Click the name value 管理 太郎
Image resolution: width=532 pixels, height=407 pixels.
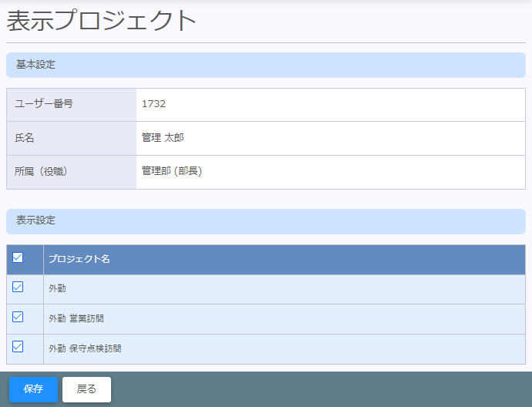pyautogui.click(x=163, y=138)
